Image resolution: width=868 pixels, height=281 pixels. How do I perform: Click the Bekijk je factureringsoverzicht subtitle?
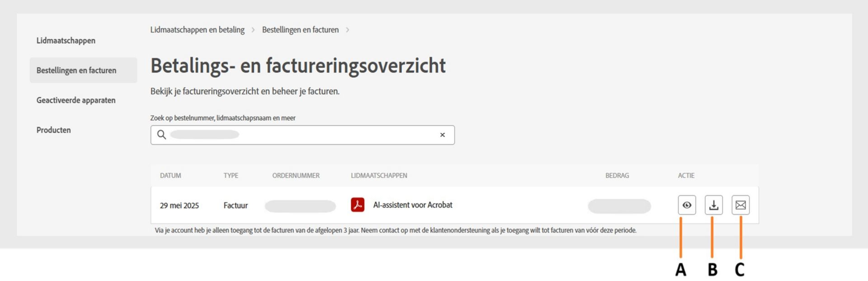coord(245,91)
